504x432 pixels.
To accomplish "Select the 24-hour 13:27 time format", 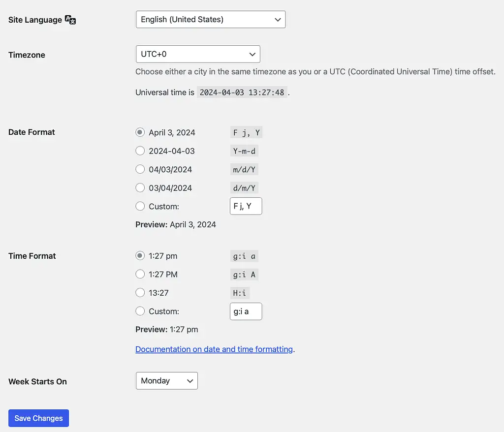I will pos(140,292).
